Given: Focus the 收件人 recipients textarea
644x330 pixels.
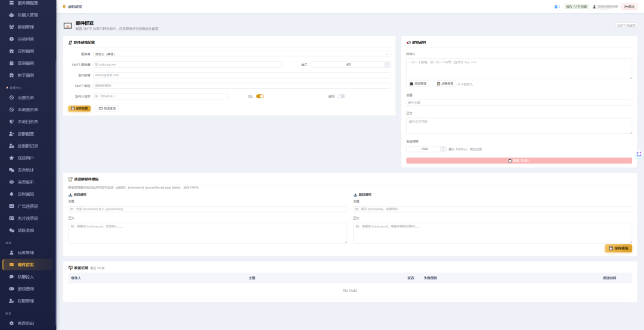Looking at the screenshot, I should 519,69.
